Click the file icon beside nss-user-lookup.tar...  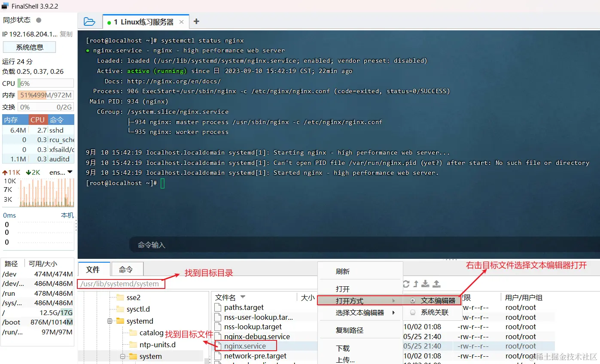click(218, 317)
